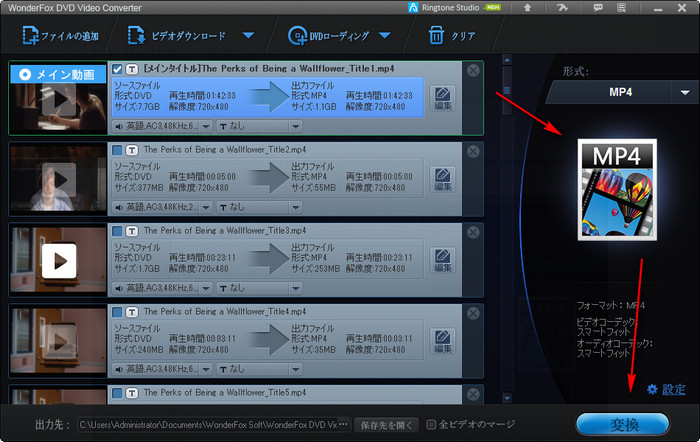Open the list menu icon in title bar
The image size is (700, 442).
pyautogui.click(x=621, y=8)
